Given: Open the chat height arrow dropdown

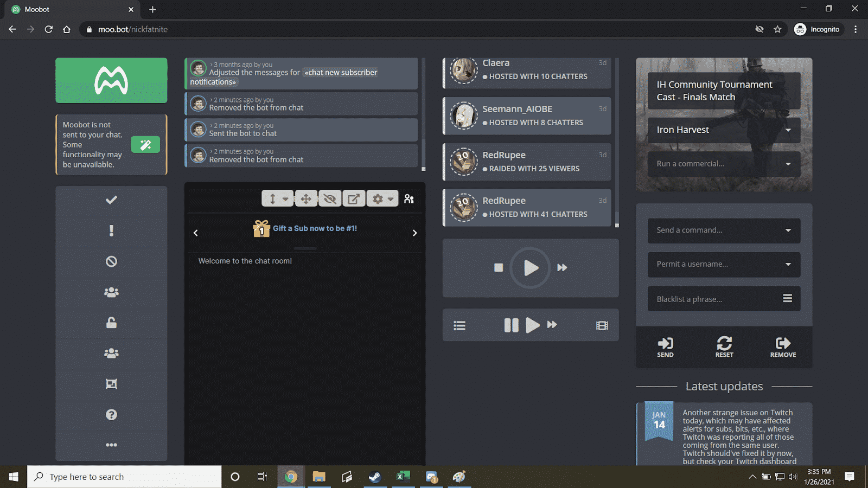Looking at the screenshot, I should click(278, 198).
